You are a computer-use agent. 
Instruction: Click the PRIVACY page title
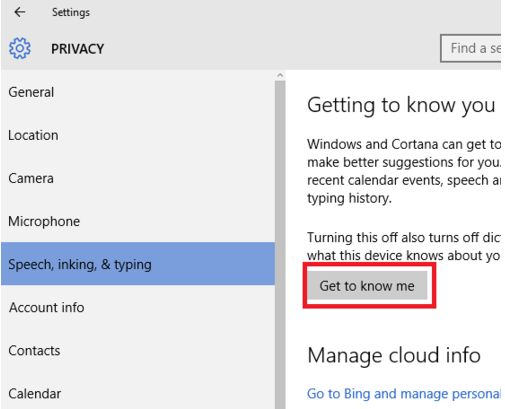click(x=78, y=49)
